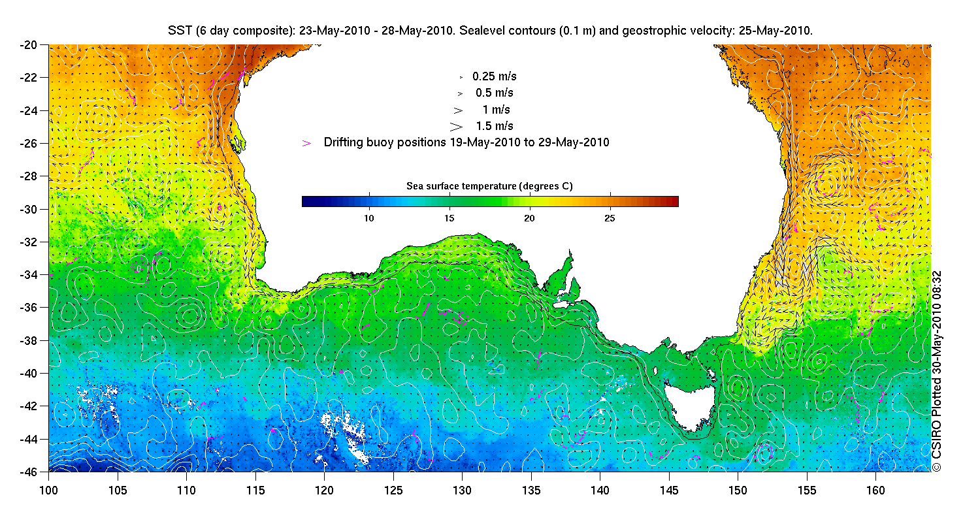Click the longitude axis label 100

(49, 489)
